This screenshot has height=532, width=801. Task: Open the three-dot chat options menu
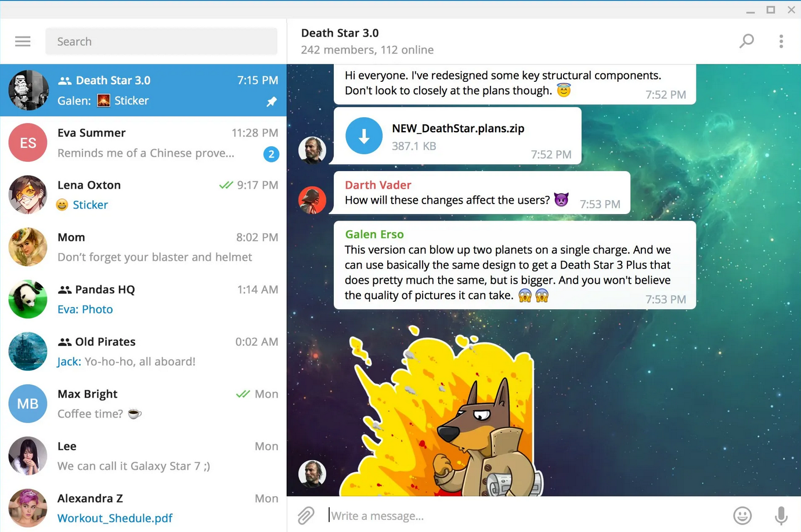coord(781,41)
